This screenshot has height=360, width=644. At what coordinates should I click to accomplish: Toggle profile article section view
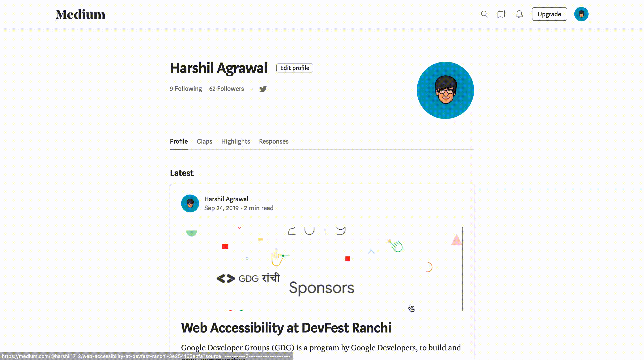click(179, 142)
